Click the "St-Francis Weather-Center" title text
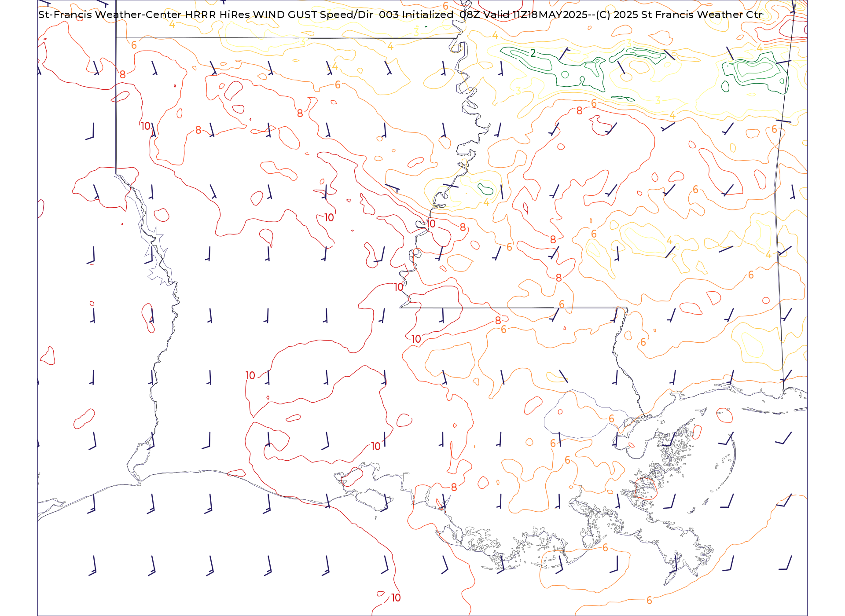Screen dimensions: 845x616 pos(110,15)
